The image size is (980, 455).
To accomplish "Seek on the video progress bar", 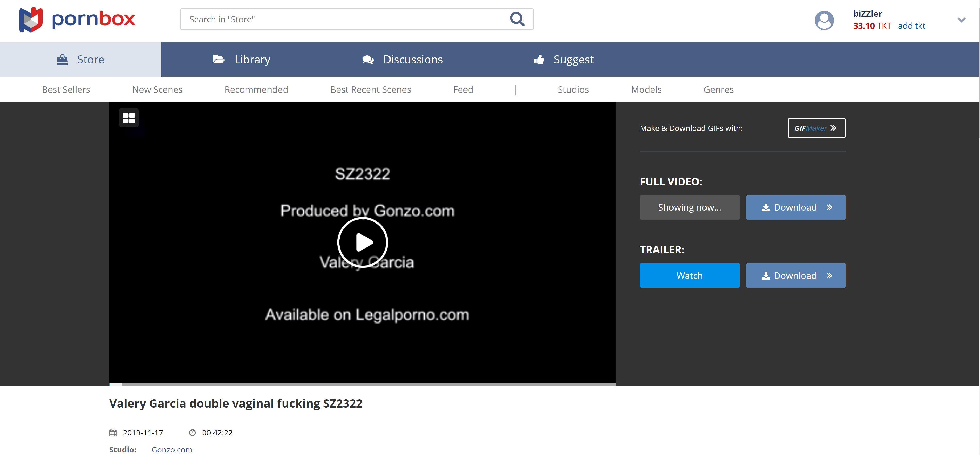I will click(363, 384).
